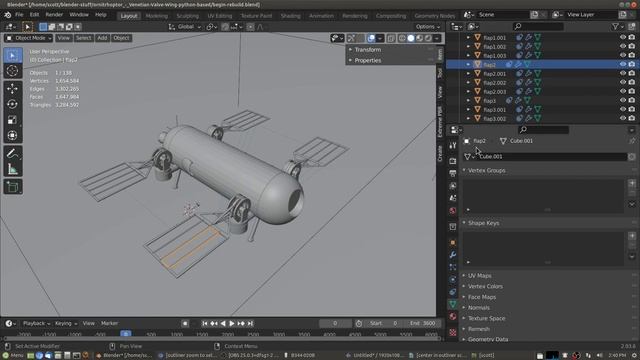Open the File menu
Image resolution: width=640 pixels, height=360 pixels.
(19, 15)
